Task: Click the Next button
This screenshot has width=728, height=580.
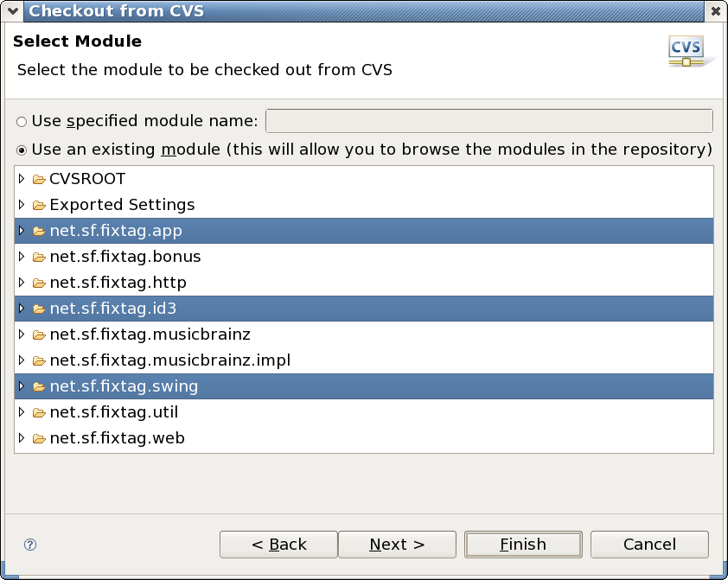Action: pos(397,545)
